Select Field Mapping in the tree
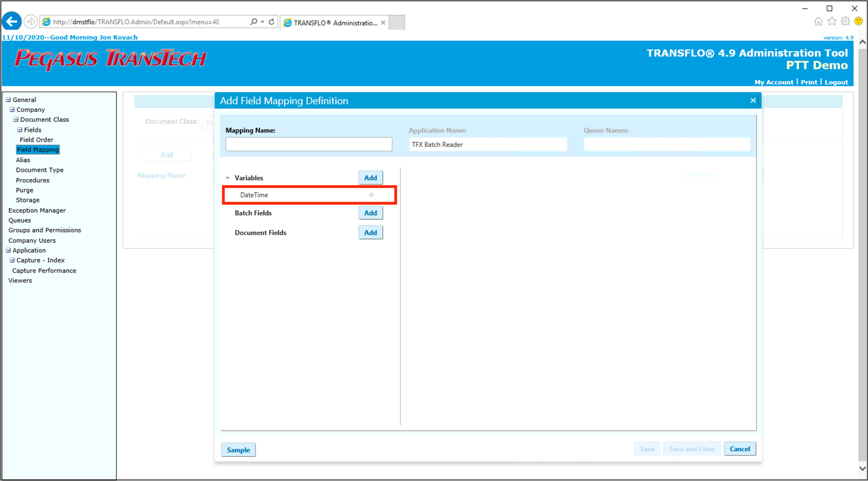The width and height of the screenshot is (868, 481). tap(38, 149)
